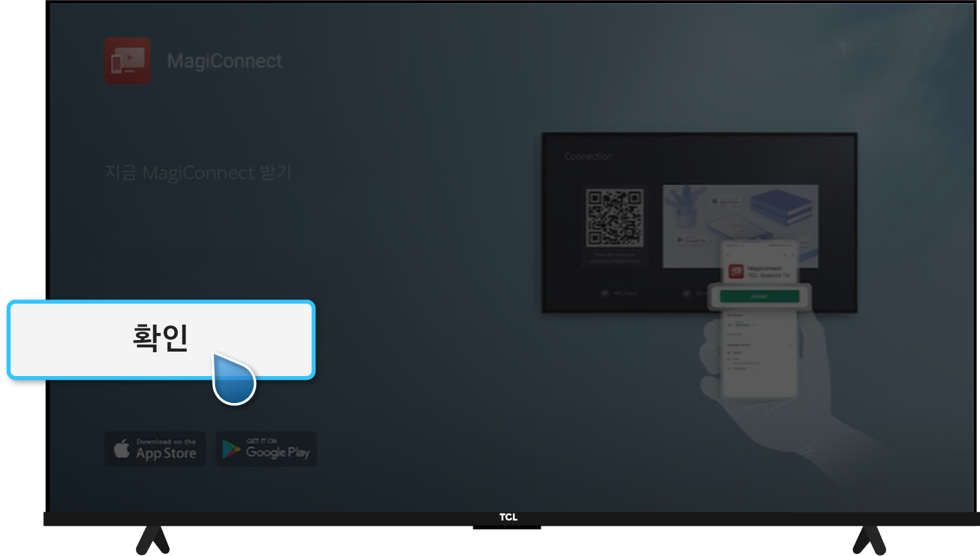Click the left TV stand leg
This screenshot has height=556, width=980.
point(153,540)
